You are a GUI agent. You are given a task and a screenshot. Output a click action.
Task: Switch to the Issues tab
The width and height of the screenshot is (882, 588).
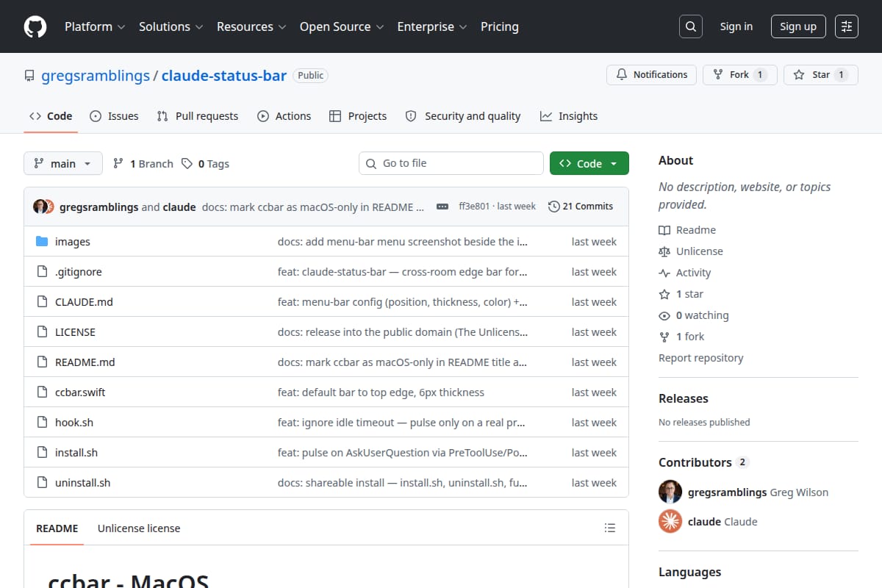click(x=114, y=116)
